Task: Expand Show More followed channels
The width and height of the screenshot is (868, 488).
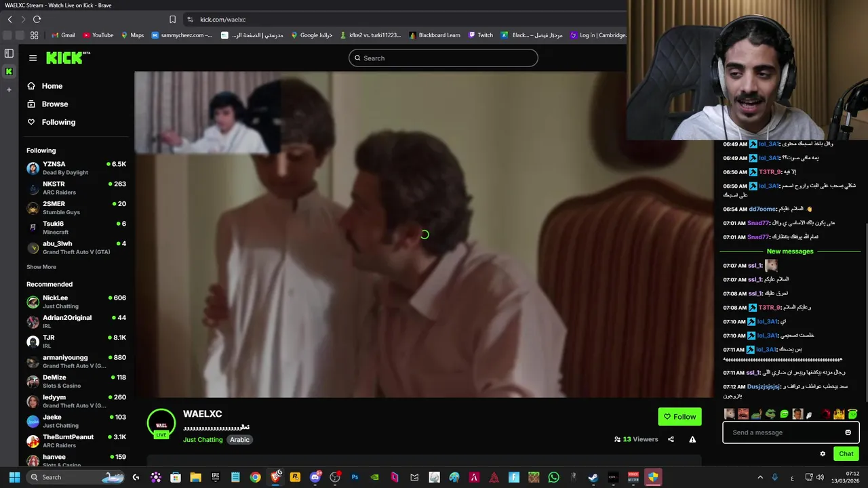Action: tap(41, 267)
